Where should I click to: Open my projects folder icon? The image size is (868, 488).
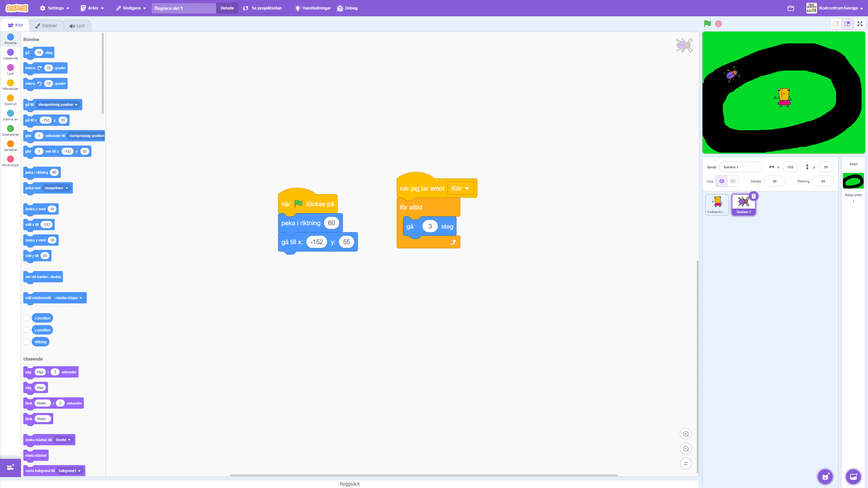[791, 8]
